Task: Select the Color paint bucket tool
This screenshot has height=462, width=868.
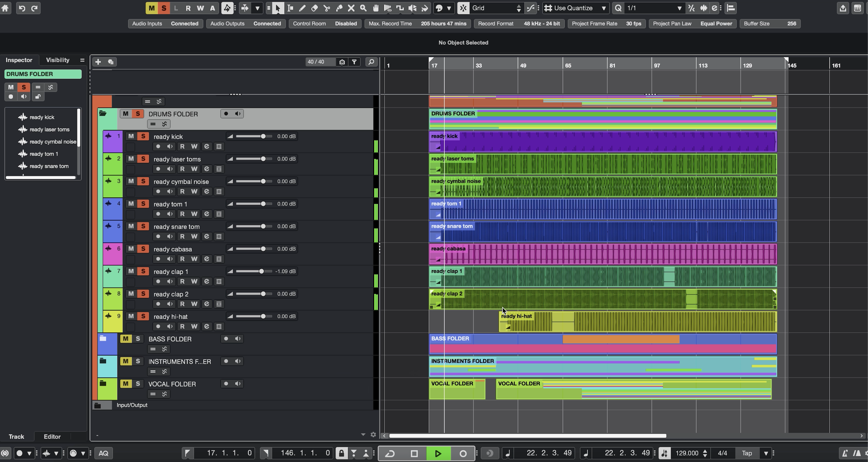Action: coord(424,8)
